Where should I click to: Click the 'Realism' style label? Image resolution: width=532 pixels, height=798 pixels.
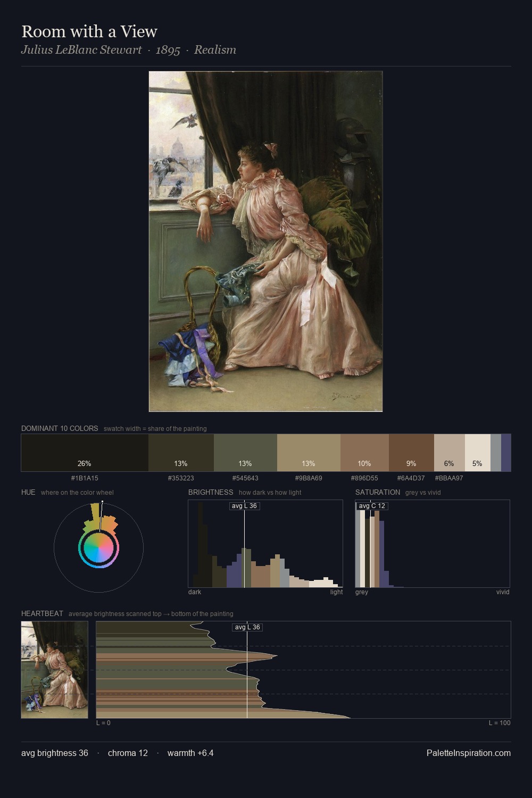(x=215, y=50)
